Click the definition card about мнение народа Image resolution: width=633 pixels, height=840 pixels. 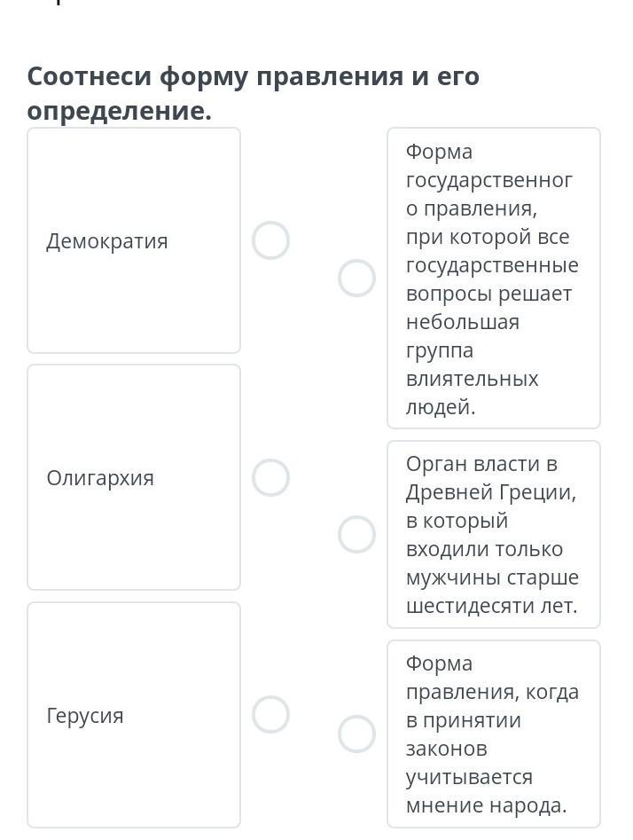[494, 734]
